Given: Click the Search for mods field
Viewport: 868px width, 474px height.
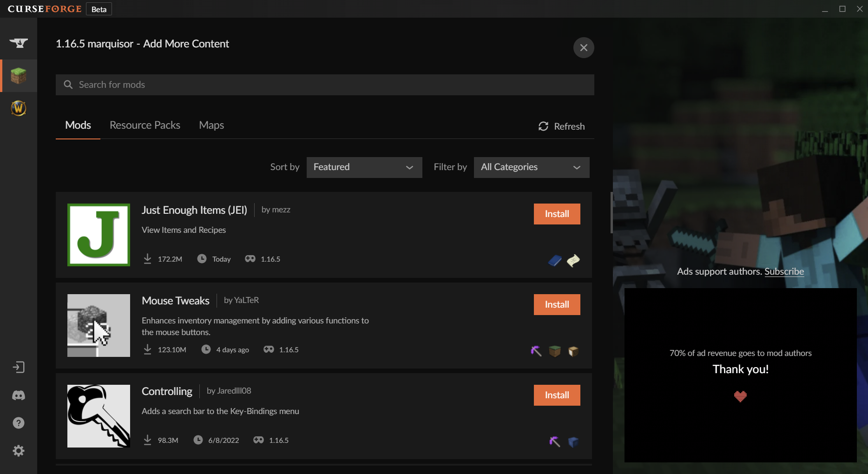Looking at the screenshot, I should (325, 85).
